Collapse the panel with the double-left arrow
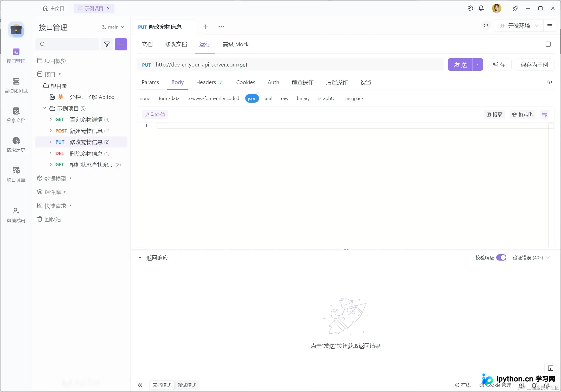 pos(140,385)
